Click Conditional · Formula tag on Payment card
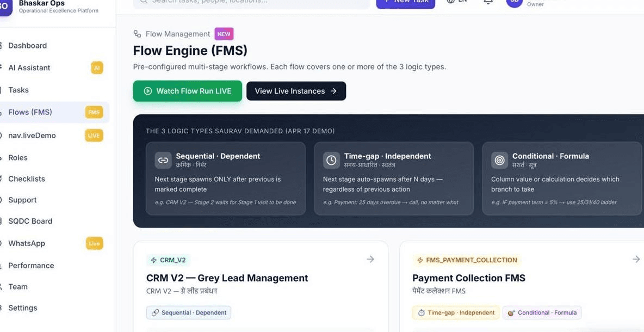 [542, 313]
